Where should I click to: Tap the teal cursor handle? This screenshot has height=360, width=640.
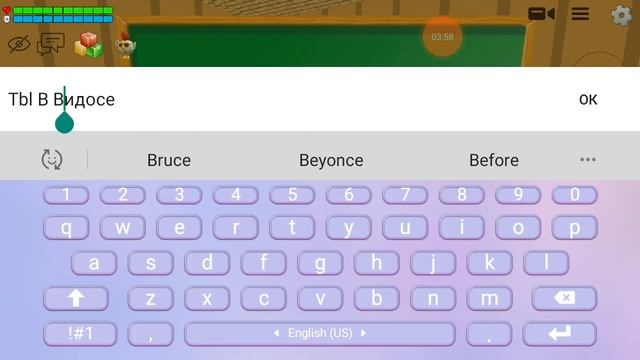pyautogui.click(x=64, y=123)
